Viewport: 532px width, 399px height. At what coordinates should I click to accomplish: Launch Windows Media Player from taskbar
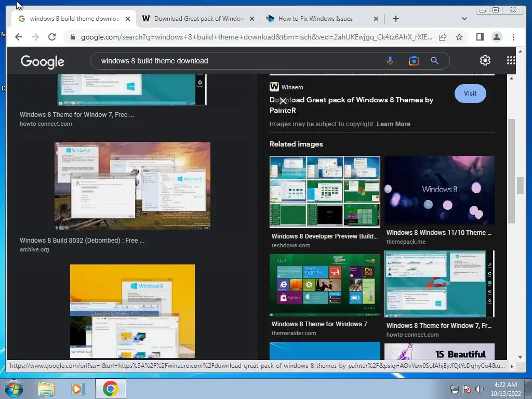point(77,389)
